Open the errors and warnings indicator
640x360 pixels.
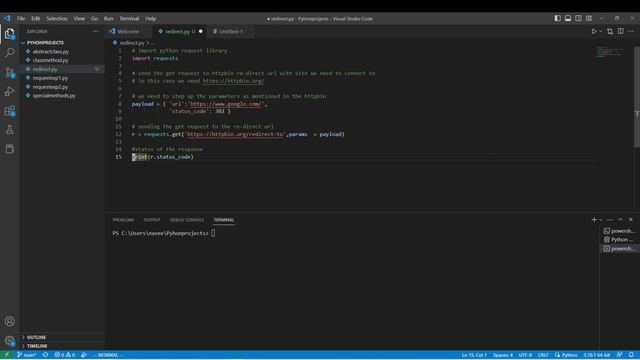(64, 355)
